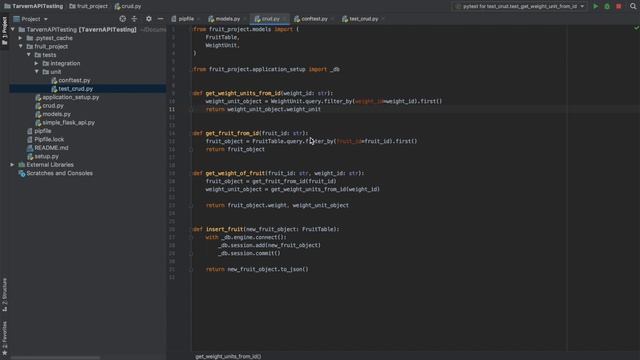The image size is (640, 360).
Task: Collapse the TavernAPITesting root folder
Action: click(13, 29)
